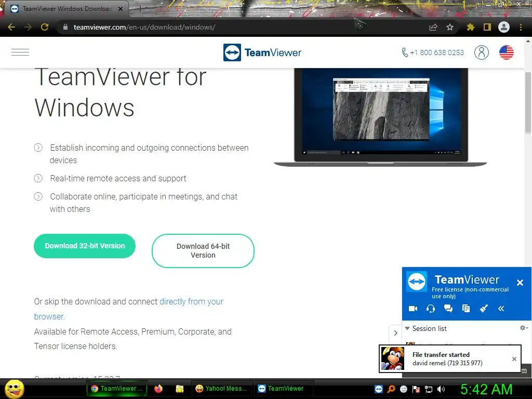Close the TeamViewer session panel
The height and width of the screenshot is (399, 532).
pyautogui.click(x=520, y=282)
